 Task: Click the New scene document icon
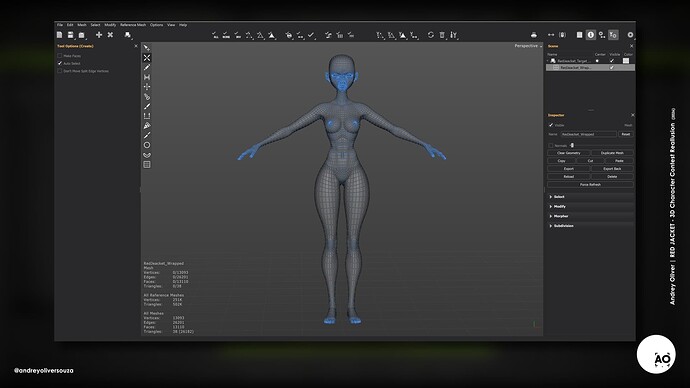(59, 35)
